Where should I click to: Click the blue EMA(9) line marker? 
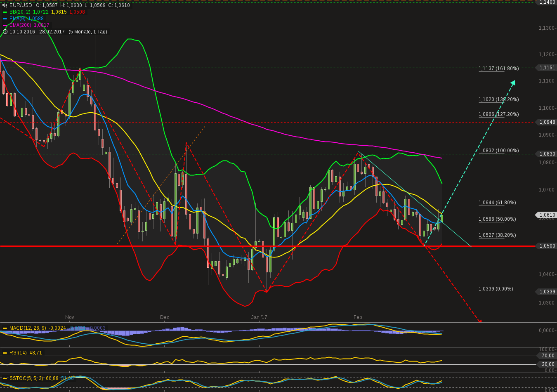point(5,19)
